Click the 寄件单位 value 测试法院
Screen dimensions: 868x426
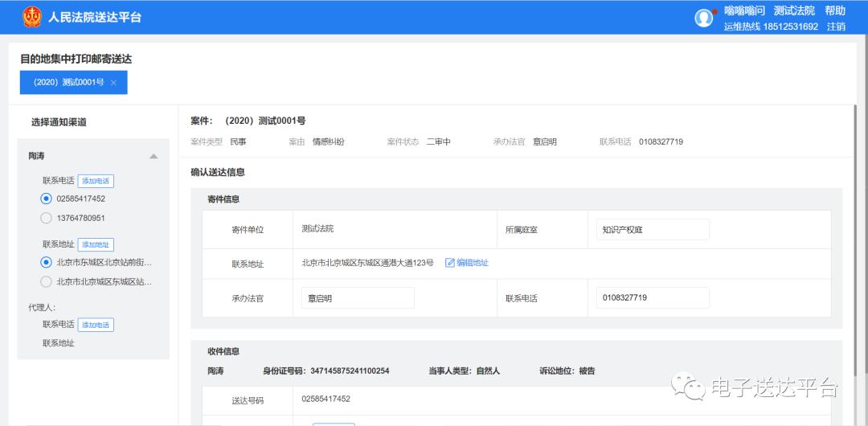coord(317,229)
